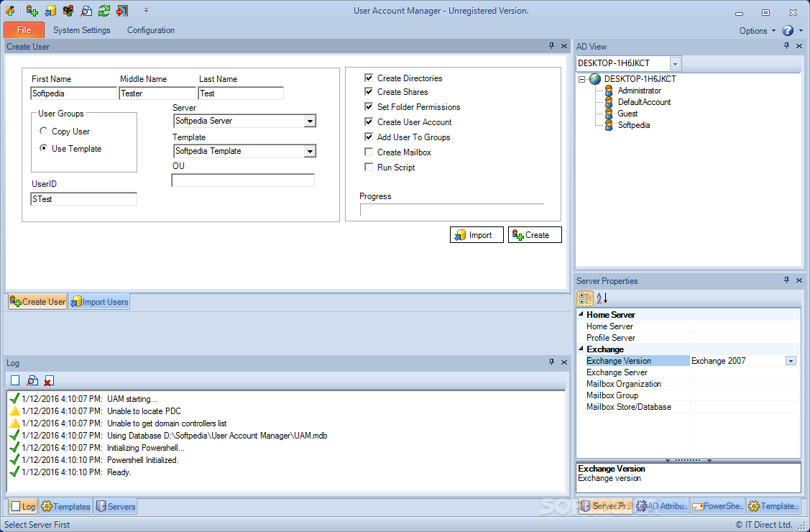Viewport: 810px width, 532px height.
Task: Select the Mailbox Organization property row
Action: pos(689,384)
